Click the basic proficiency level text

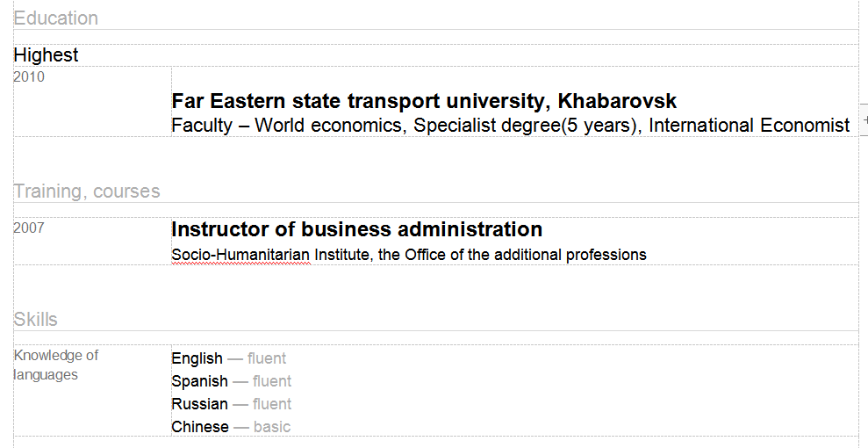272,427
